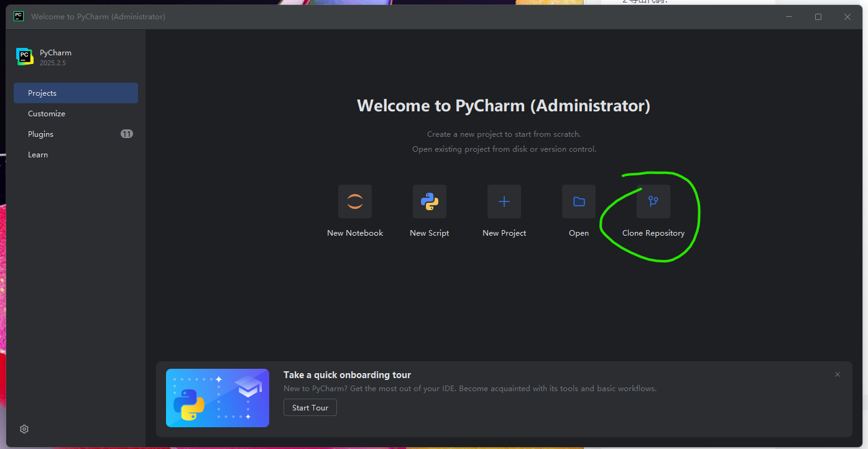Dismiss the onboarding tour banner
Viewport: 868px width, 449px height.
pos(838,374)
